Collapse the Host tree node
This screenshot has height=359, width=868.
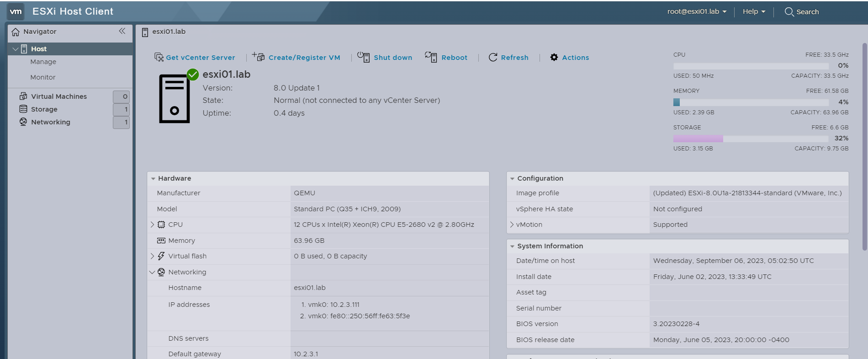point(16,49)
